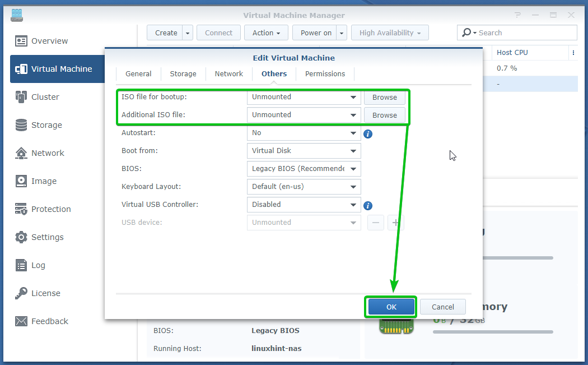The width and height of the screenshot is (588, 365).
Task: Expand the Autostart dropdown
Action: (304, 133)
